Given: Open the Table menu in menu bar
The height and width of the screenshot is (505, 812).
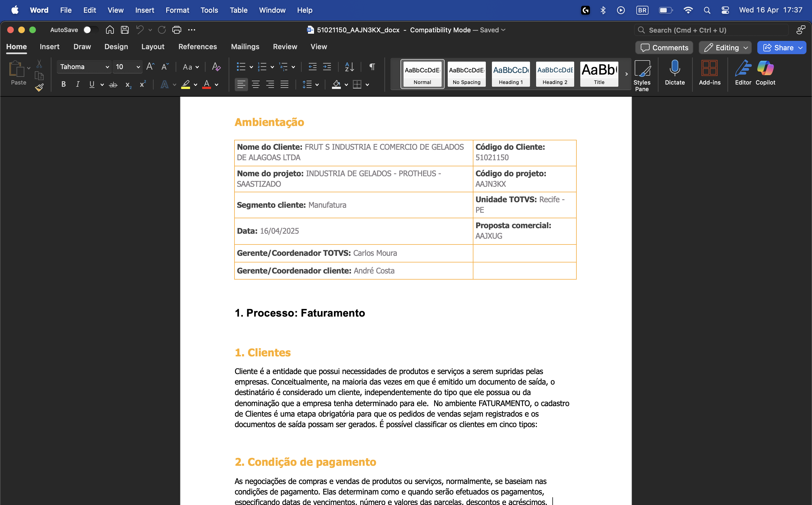Looking at the screenshot, I should pyautogui.click(x=238, y=10).
